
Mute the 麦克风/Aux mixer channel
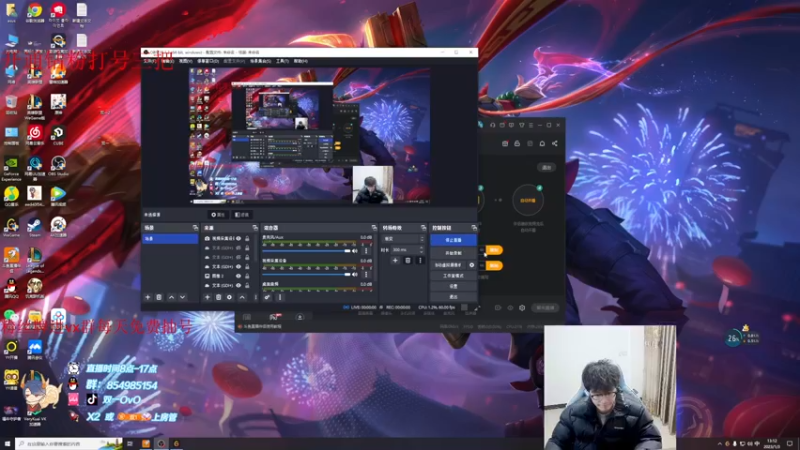[355, 251]
